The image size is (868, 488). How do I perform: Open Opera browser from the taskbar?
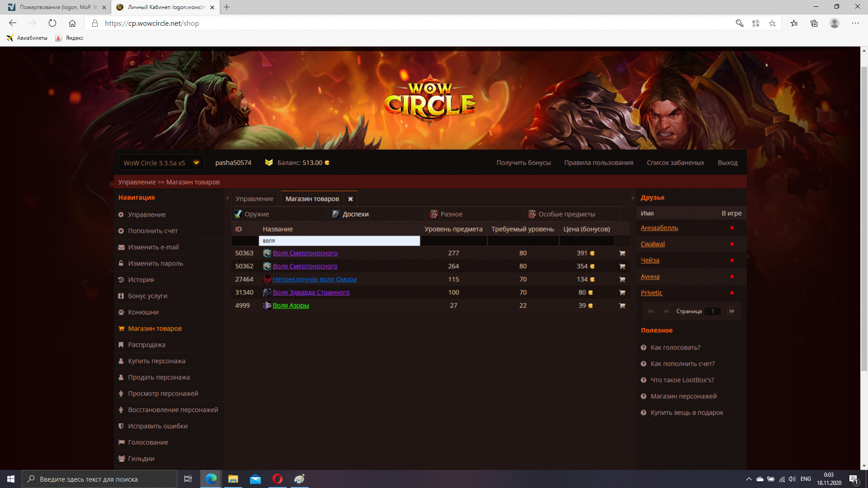coord(277,479)
